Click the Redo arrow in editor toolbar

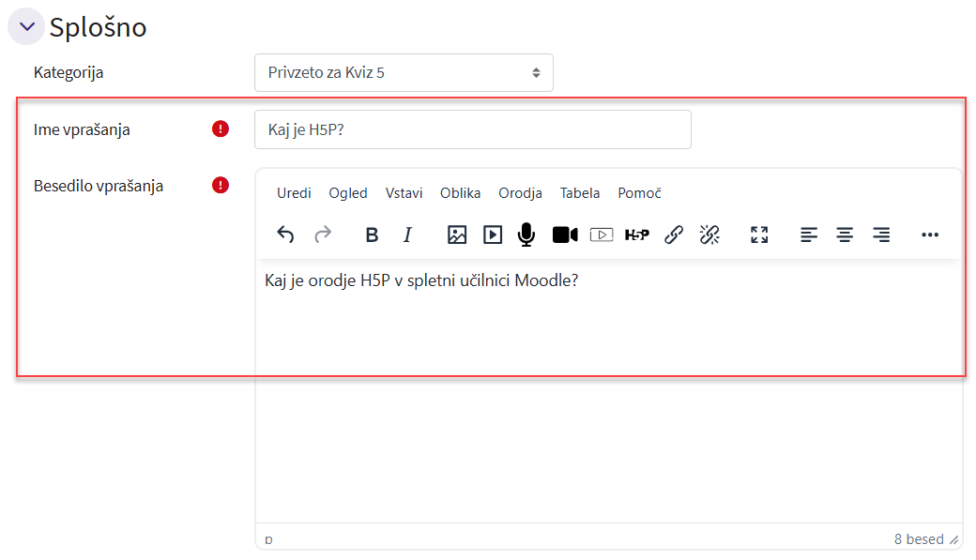(323, 235)
